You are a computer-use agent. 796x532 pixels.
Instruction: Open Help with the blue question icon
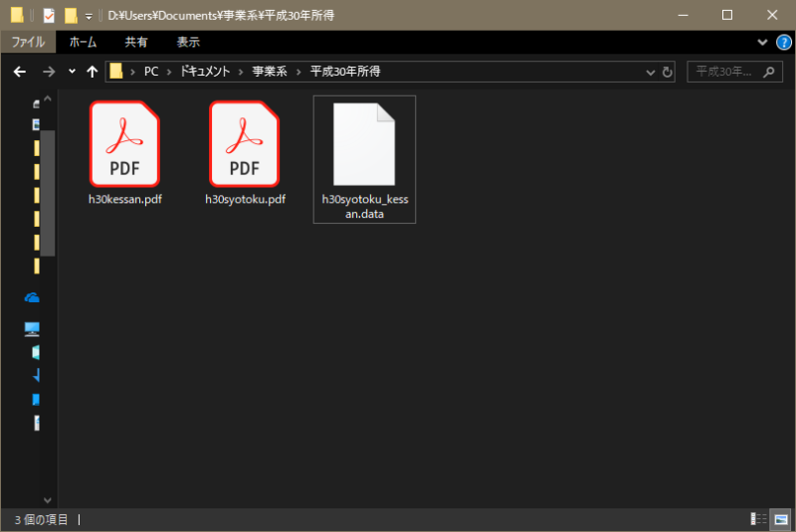point(784,42)
